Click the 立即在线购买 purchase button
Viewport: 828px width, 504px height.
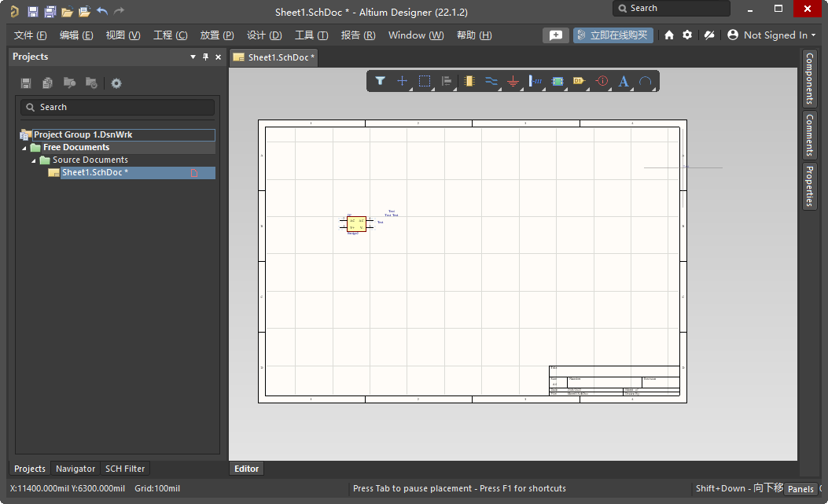point(613,35)
